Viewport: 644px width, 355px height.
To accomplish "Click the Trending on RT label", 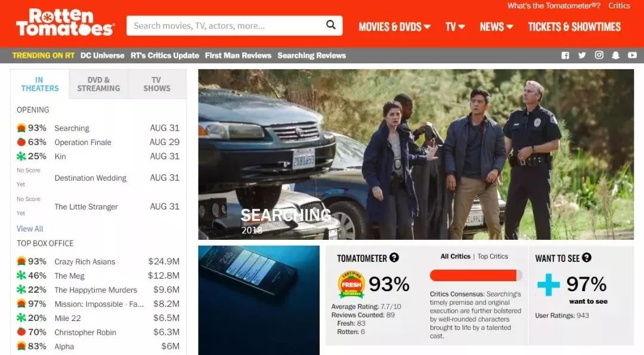I will 43,55.
